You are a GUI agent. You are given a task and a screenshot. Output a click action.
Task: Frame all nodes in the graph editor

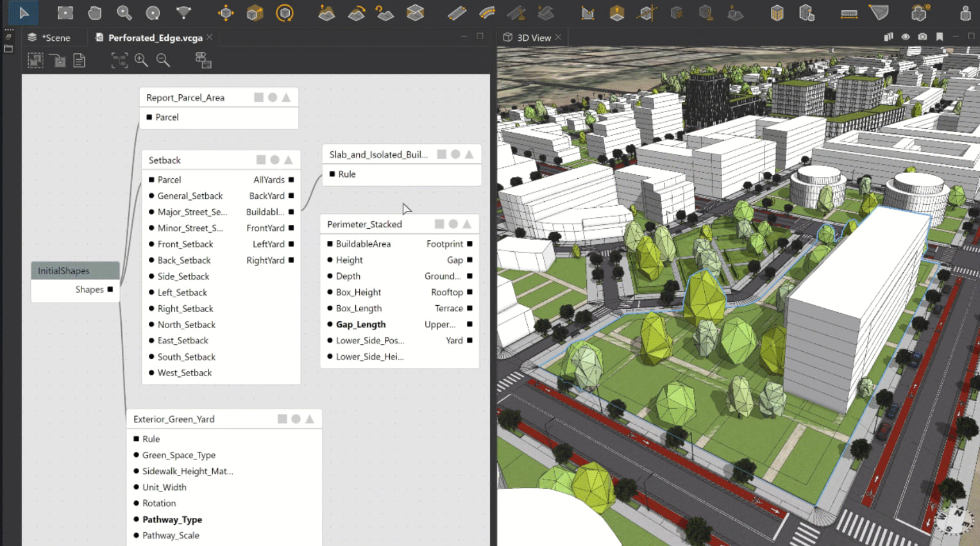119,60
